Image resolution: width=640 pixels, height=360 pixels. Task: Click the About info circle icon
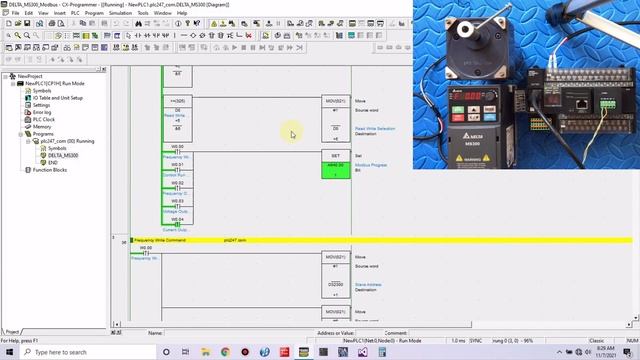pos(178,24)
